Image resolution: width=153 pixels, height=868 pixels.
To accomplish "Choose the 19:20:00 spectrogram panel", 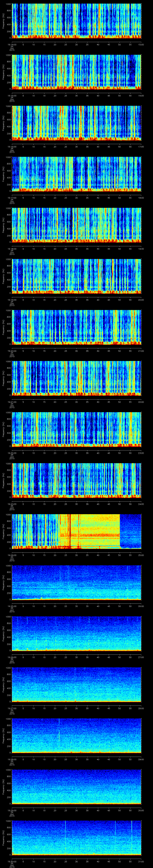I will click(x=77, y=327).
